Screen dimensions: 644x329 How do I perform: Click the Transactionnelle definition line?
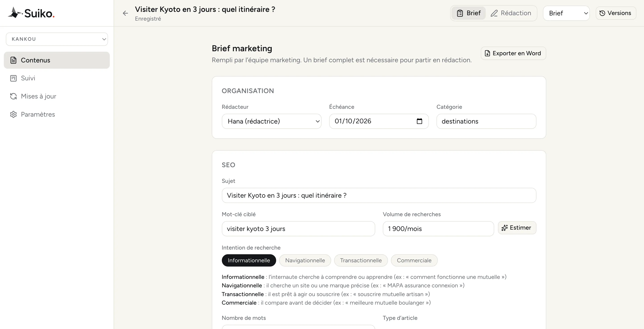tap(326, 294)
